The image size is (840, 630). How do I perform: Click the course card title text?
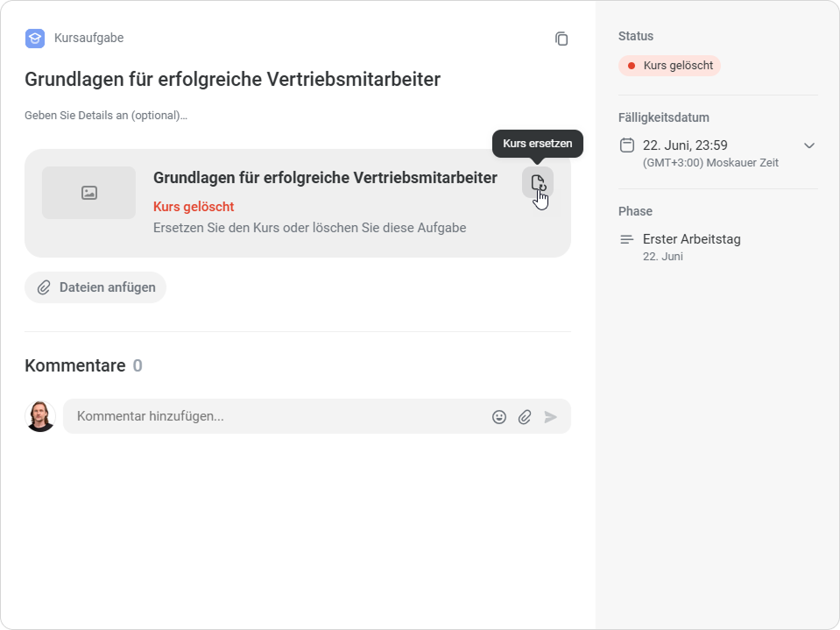[x=325, y=178]
